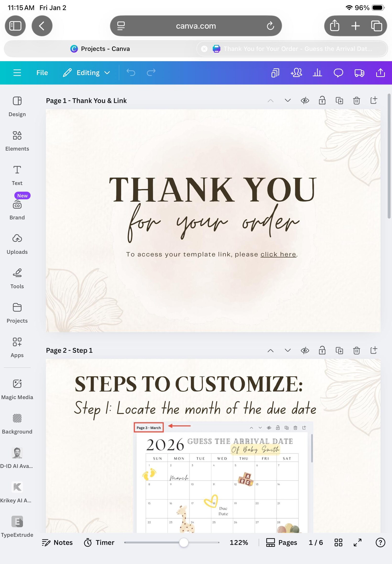
Task: Open the Notes panel
Action: tap(57, 543)
